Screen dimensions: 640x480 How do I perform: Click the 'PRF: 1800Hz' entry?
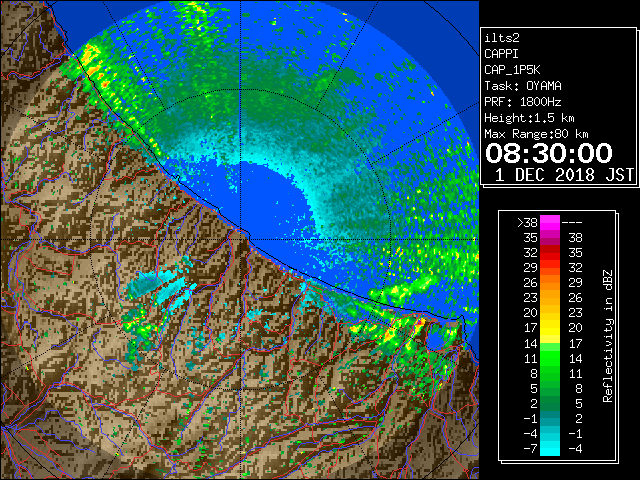coord(523,102)
